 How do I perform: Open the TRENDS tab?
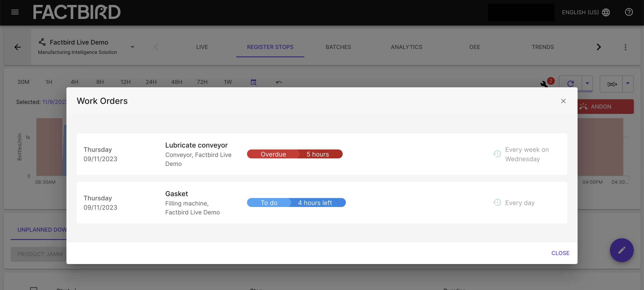click(543, 47)
